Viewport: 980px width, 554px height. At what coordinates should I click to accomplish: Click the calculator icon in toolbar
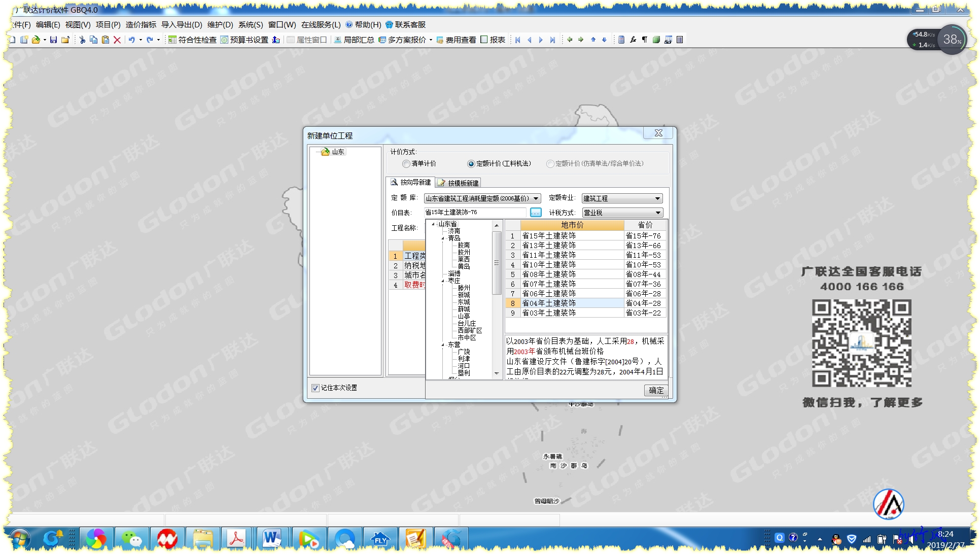click(x=621, y=40)
